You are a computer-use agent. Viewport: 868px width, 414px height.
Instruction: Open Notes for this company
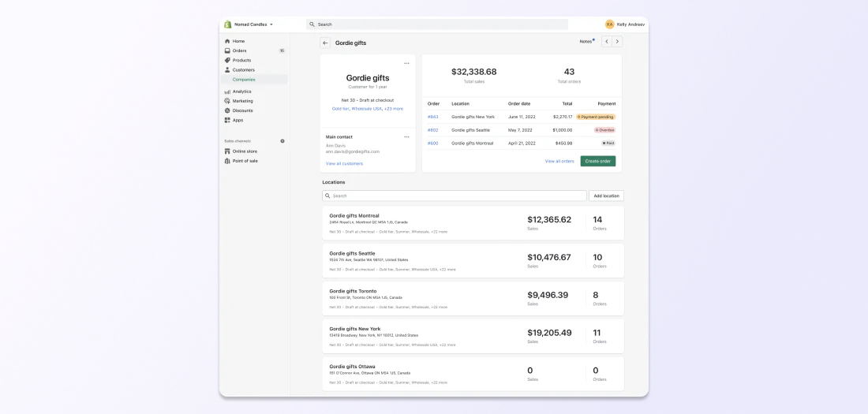click(x=587, y=42)
